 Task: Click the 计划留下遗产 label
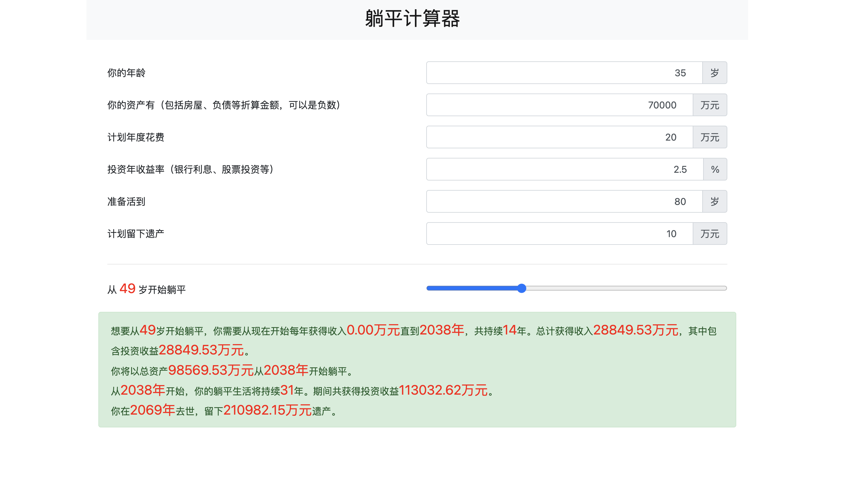pyautogui.click(x=136, y=233)
